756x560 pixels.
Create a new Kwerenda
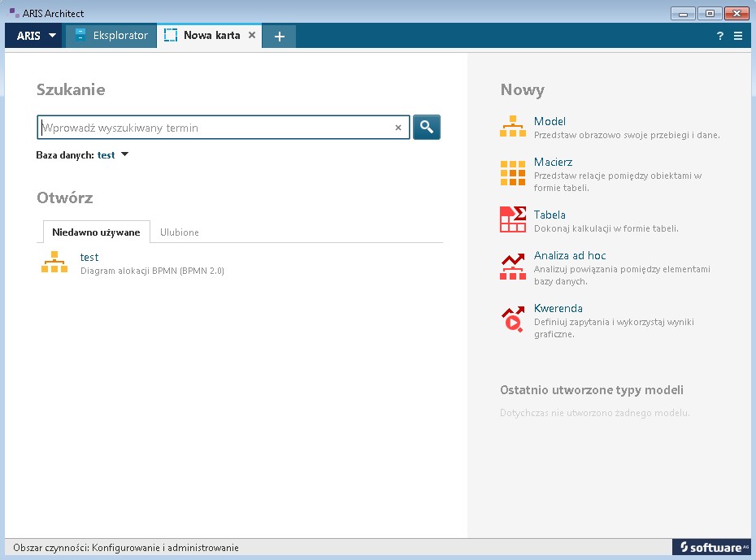[x=558, y=308]
